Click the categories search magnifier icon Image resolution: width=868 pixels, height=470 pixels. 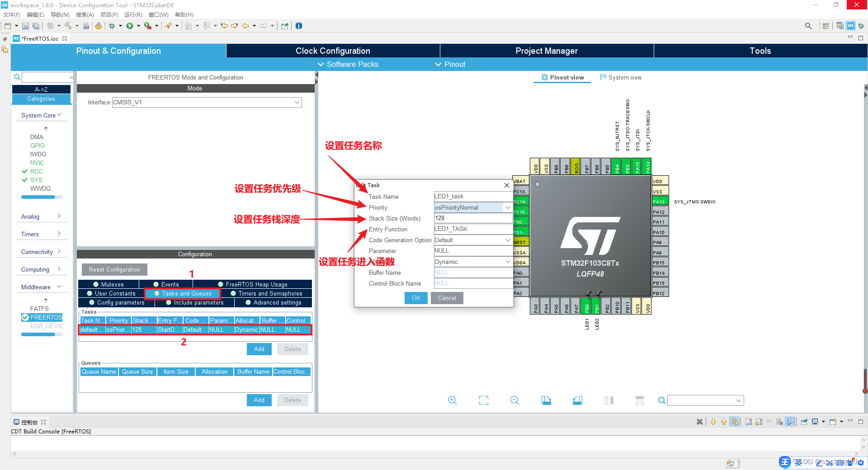coord(17,77)
